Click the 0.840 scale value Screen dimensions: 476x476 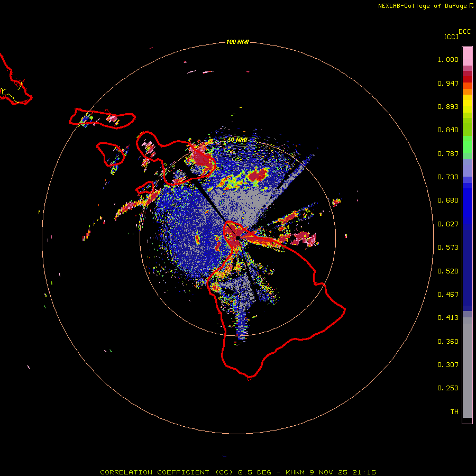448,130
